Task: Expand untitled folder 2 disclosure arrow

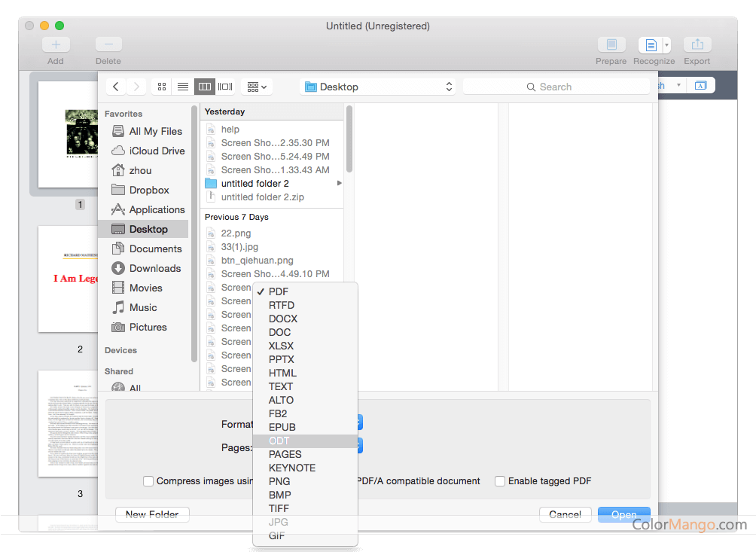Action: 339,184
